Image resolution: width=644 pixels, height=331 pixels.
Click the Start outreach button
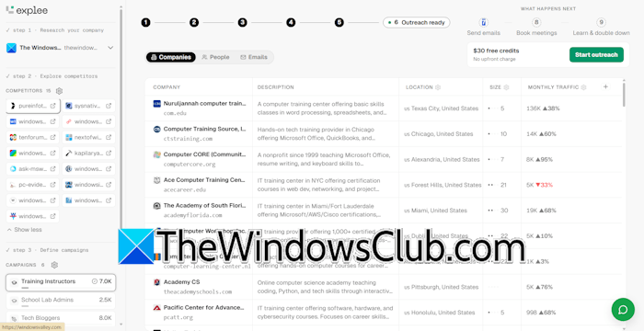tap(596, 54)
